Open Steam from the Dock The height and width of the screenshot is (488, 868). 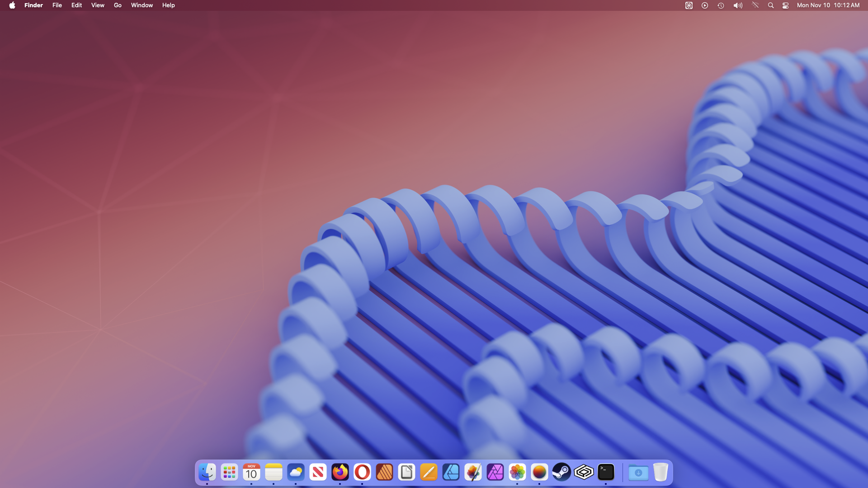pos(561,473)
